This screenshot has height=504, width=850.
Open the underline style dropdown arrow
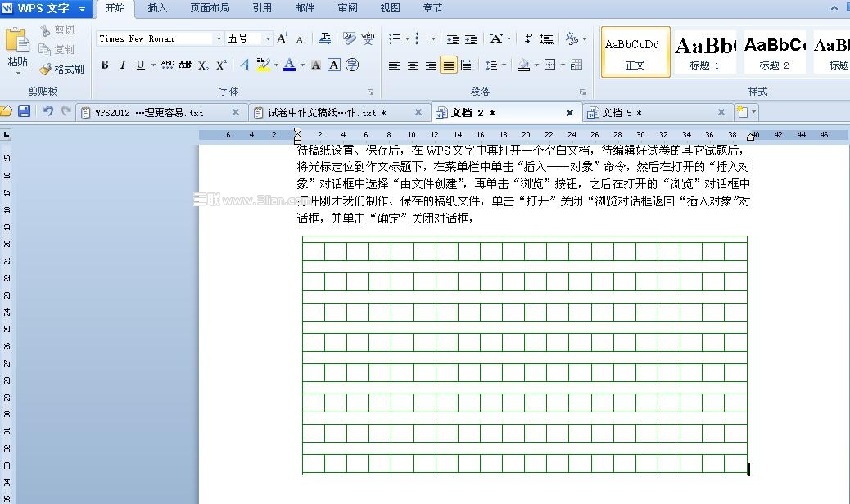pyautogui.click(x=153, y=65)
